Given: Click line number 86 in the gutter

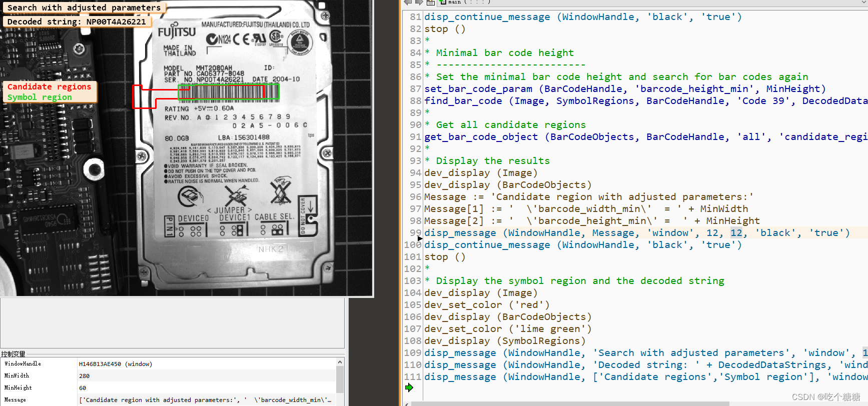Looking at the screenshot, I should [x=415, y=77].
